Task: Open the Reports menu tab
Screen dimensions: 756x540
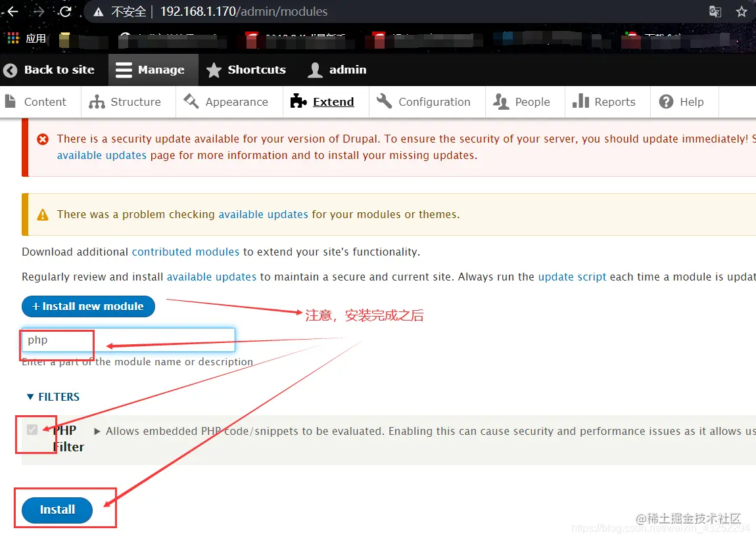Action: coord(607,102)
